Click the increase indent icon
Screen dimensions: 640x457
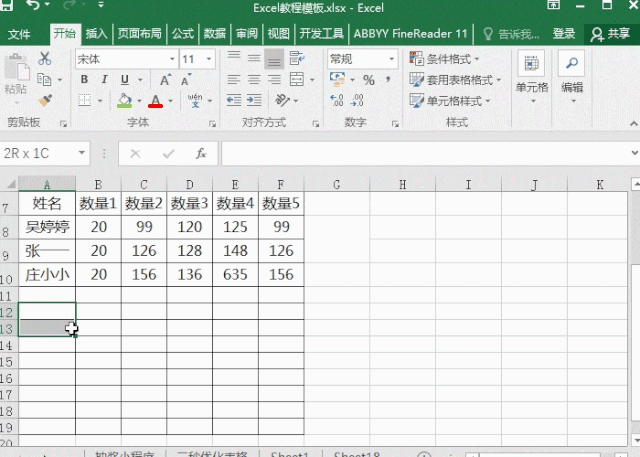point(254,100)
